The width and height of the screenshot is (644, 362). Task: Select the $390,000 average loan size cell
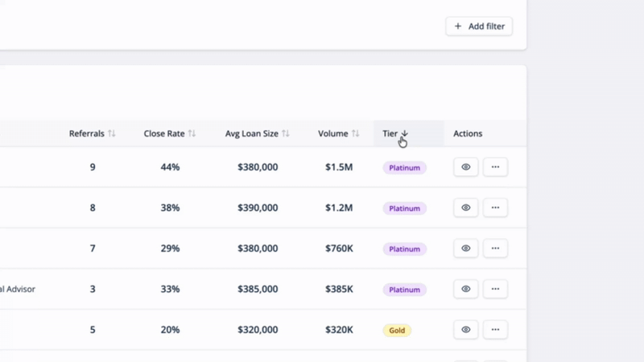tap(258, 208)
